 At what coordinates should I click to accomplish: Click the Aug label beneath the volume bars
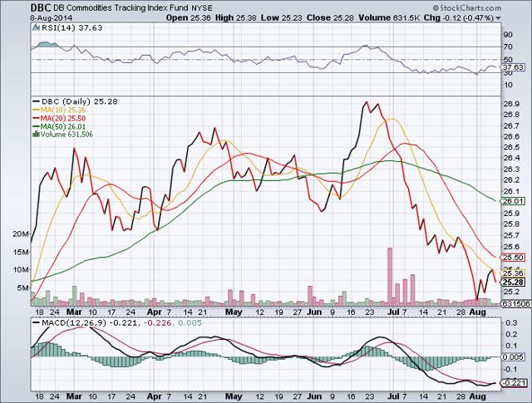coord(476,312)
